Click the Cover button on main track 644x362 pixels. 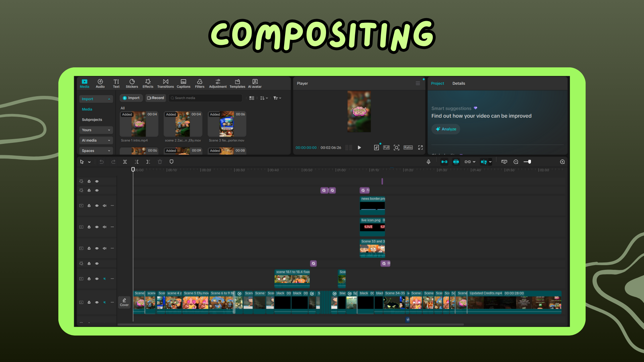click(124, 302)
